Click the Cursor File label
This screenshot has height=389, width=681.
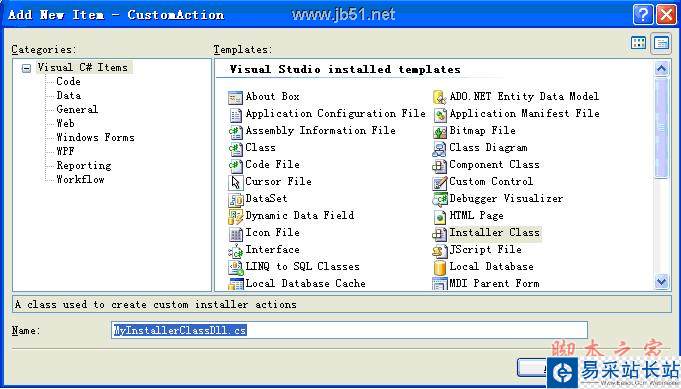(x=278, y=181)
